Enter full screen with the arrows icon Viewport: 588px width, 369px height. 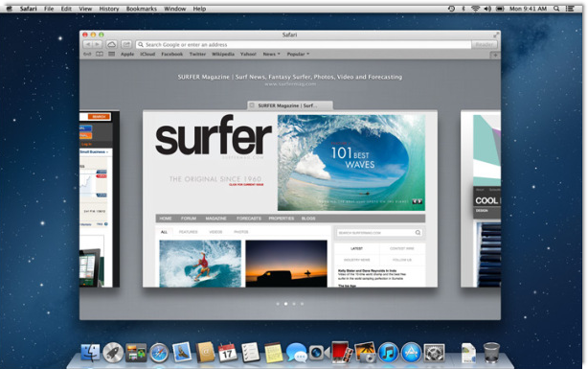496,35
